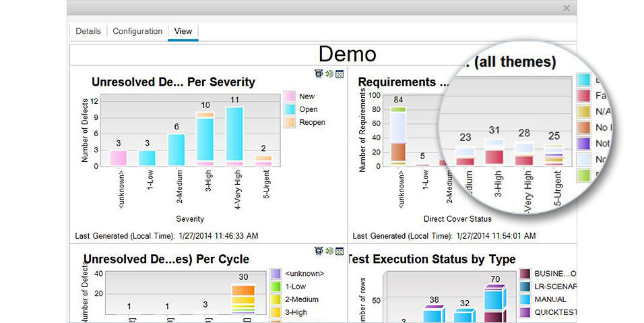The width and height of the screenshot is (644, 323).
Task: Click the 3-High bar labeled 10
Action: pyautogui.click(x=205, y=139)
